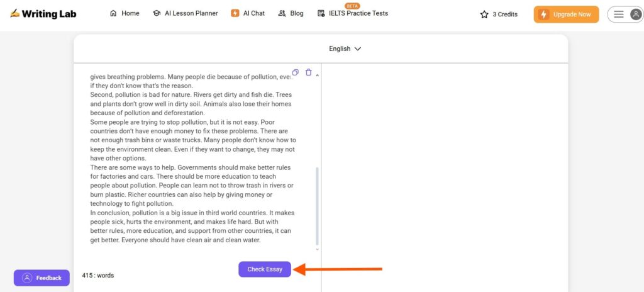This screenshot has width=644, height=292.
Task: Go to the Blog page
Action: (x=291, y=13)
